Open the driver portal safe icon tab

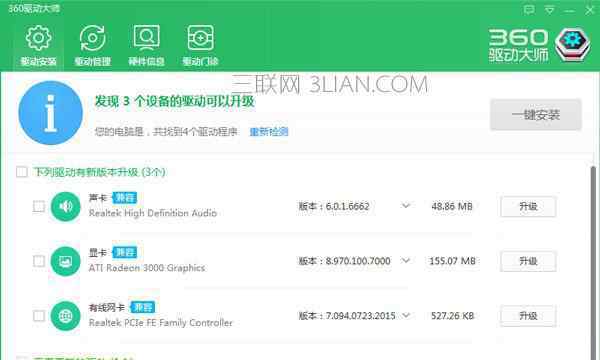tap(200, 45)
